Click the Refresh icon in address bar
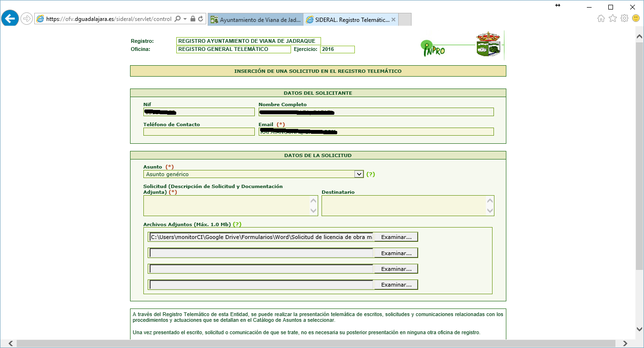Image resolution: width=644 pixels, height=348 pixels. pos(201,19)
